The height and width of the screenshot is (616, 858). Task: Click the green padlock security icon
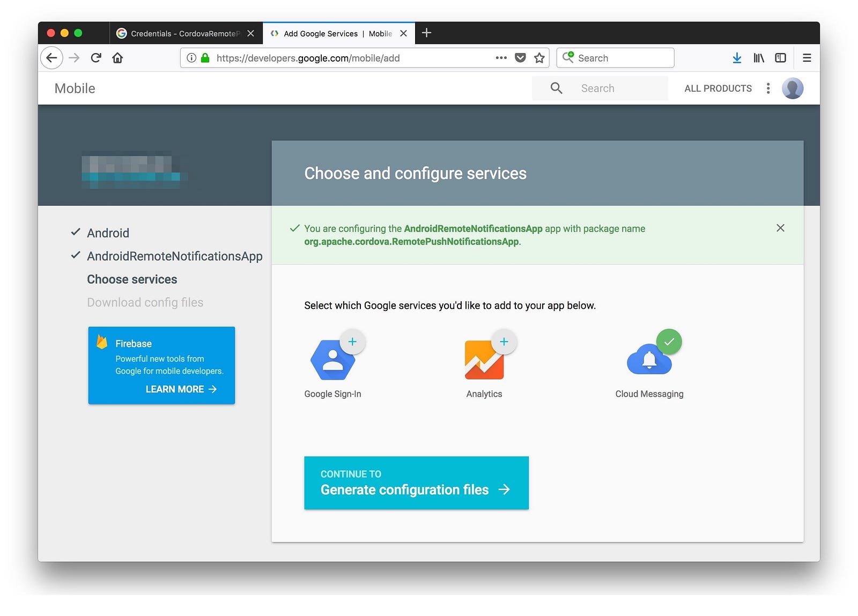(205, 58)
